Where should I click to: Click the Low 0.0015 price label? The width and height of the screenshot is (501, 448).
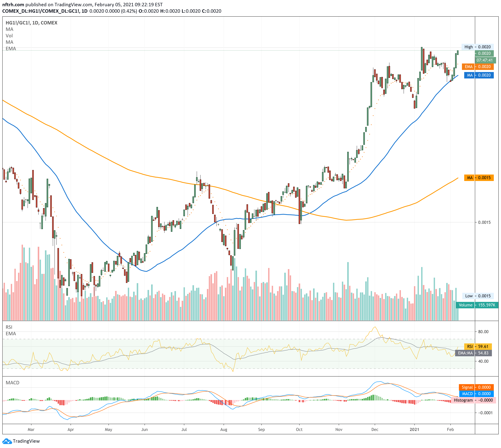pos(478,296)
